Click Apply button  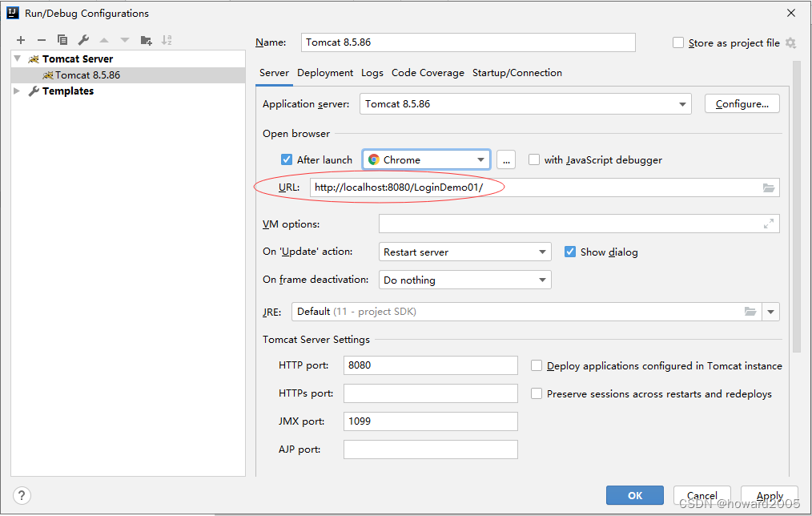click(770, 495)
